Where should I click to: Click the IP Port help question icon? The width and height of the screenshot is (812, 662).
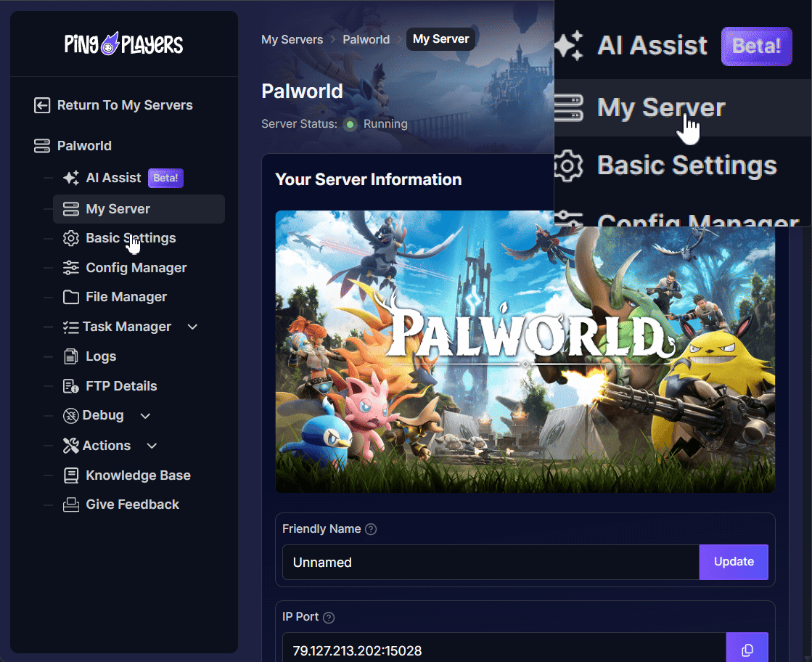pyautogui.click(x=329, y=617)
